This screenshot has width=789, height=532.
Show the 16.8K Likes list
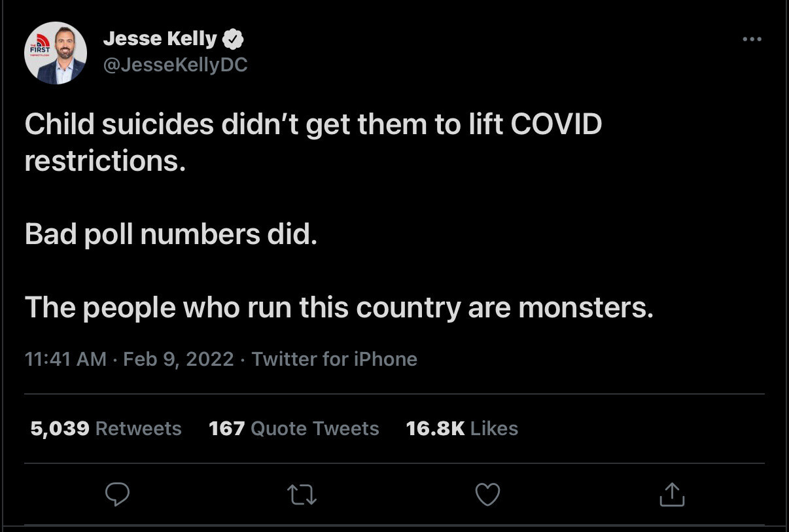(x=462, y=429)
